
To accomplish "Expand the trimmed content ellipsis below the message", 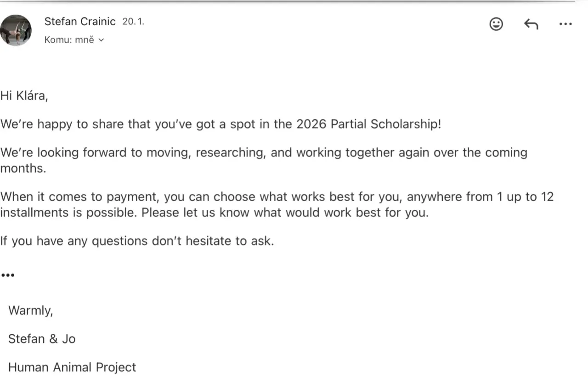I will (8, 275).
